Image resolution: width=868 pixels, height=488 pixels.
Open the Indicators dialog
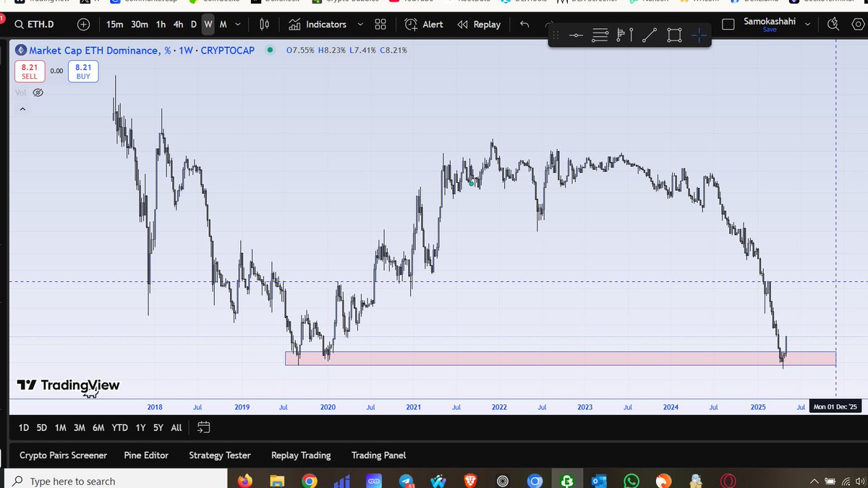pyautogui.click(x=318, y=24)
